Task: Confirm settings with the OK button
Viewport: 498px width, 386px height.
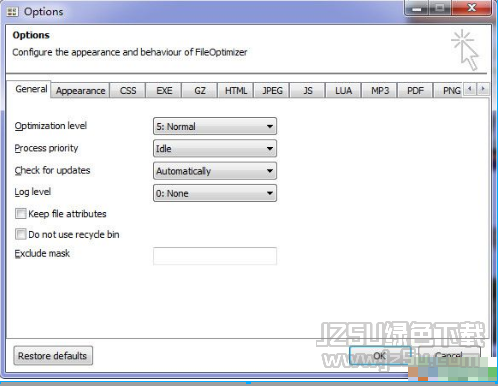Action: point(380,356)
